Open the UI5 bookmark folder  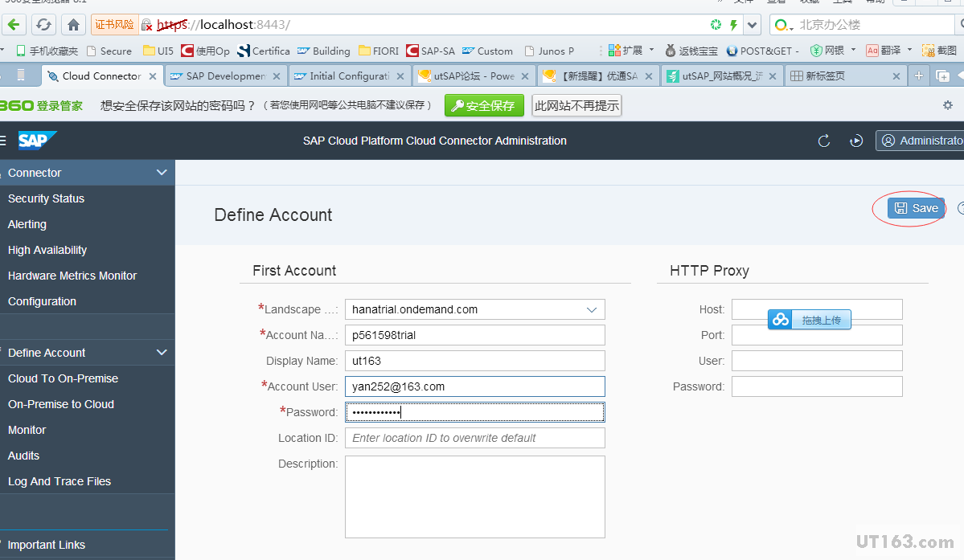click(x=158, y=51)
